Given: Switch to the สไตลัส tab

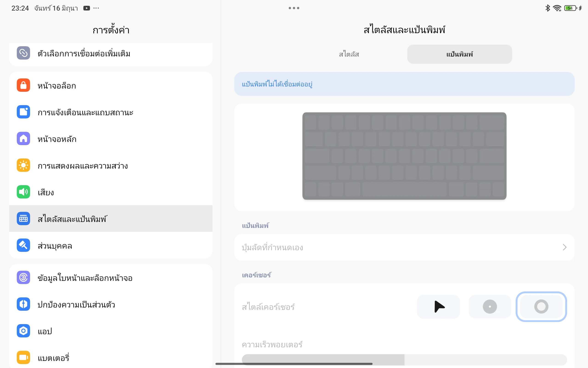Looking at the screenshot, I should [349, 54].
